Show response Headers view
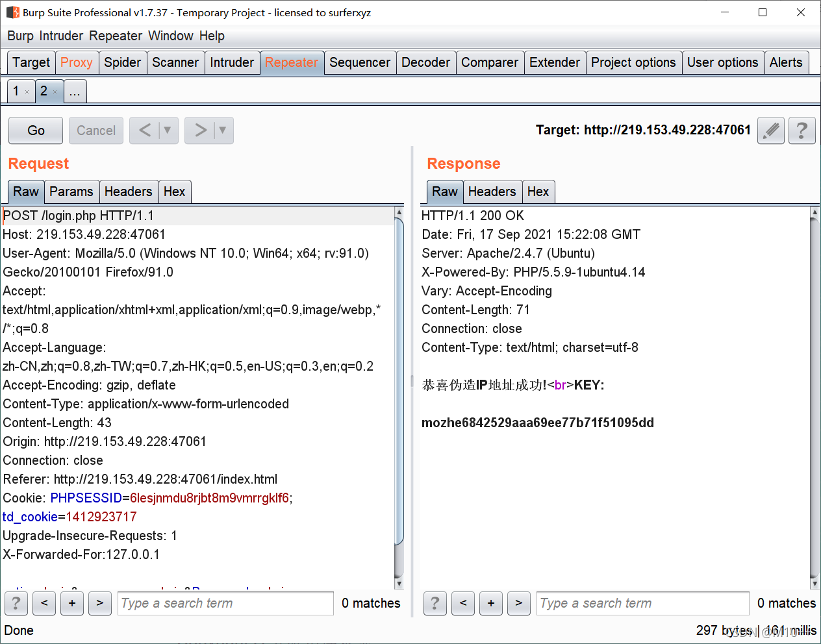This screenshot has width=821, height=644. coord(492,192)
